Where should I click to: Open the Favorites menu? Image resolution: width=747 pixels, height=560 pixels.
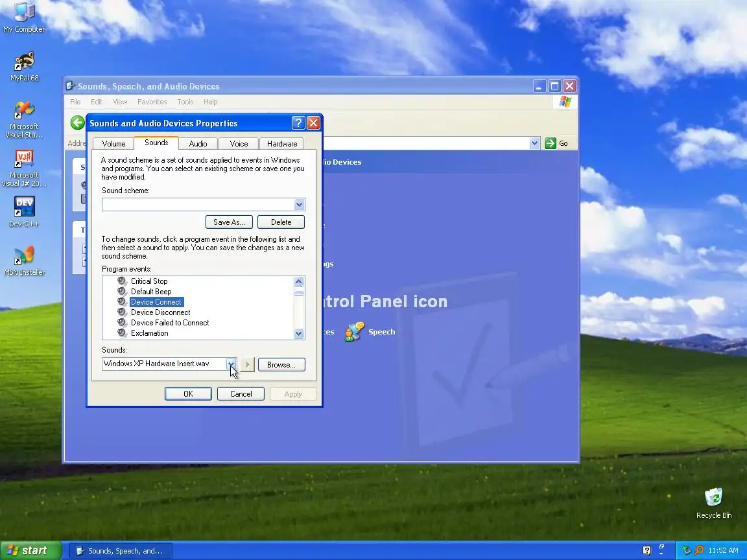point(152,102)
